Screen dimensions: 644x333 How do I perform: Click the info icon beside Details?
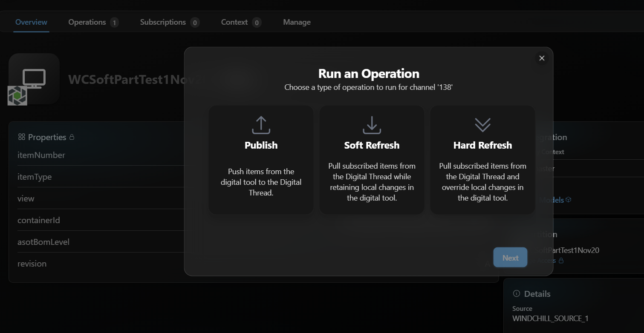[x=517, y=293]
